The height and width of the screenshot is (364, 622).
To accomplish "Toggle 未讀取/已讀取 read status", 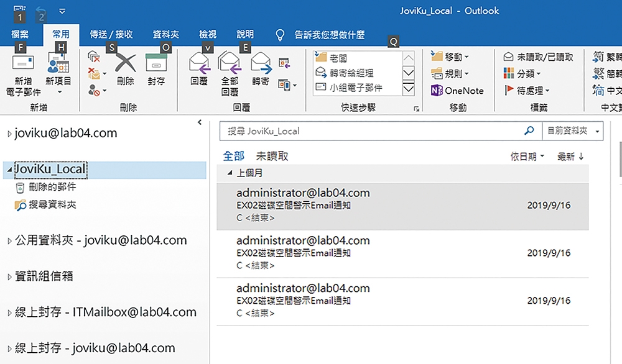I will coord(538,57).
